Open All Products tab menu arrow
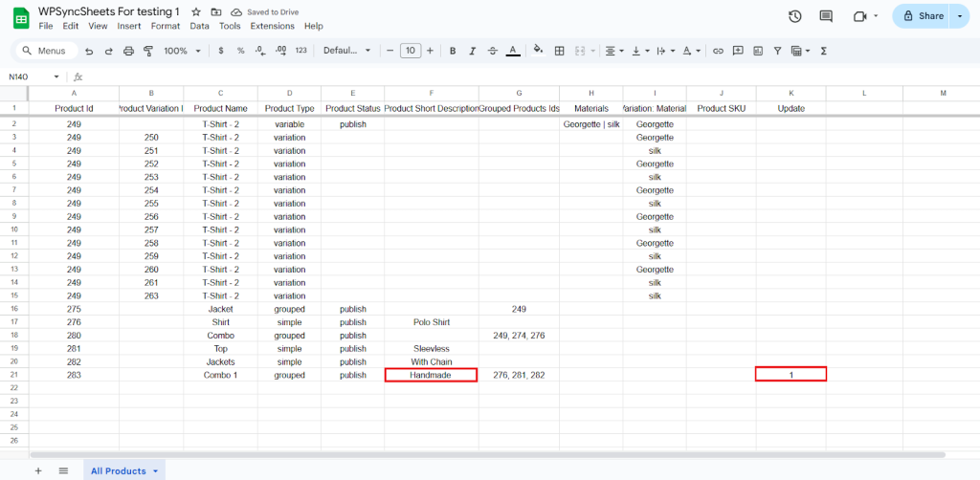 [x=155, y=471]
